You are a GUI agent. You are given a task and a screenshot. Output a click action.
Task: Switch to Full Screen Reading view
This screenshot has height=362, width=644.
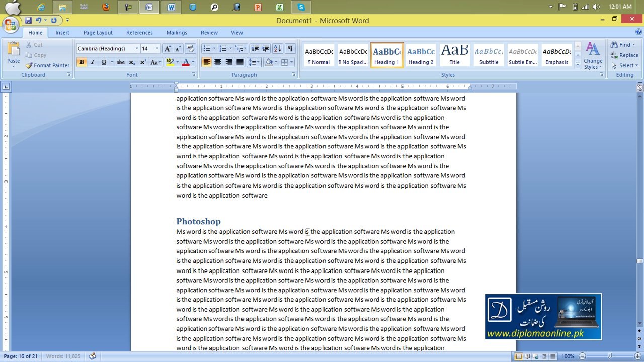(527, 356)
